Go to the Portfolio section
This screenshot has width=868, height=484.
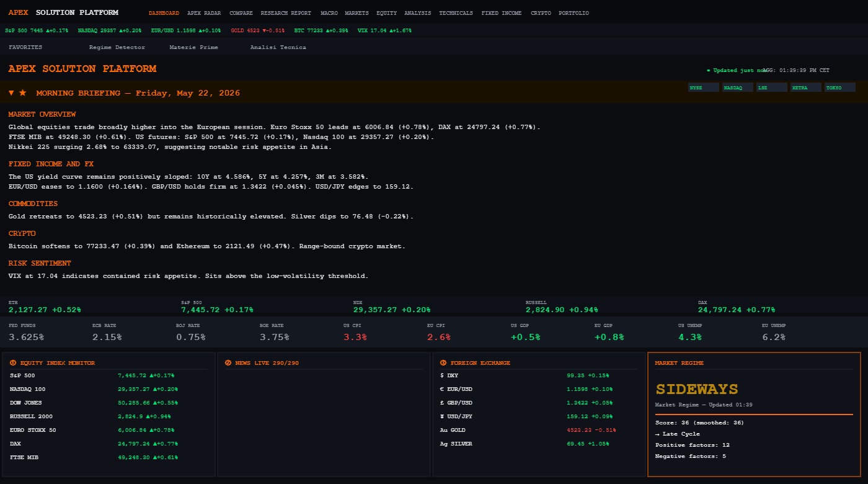(573, 13)
